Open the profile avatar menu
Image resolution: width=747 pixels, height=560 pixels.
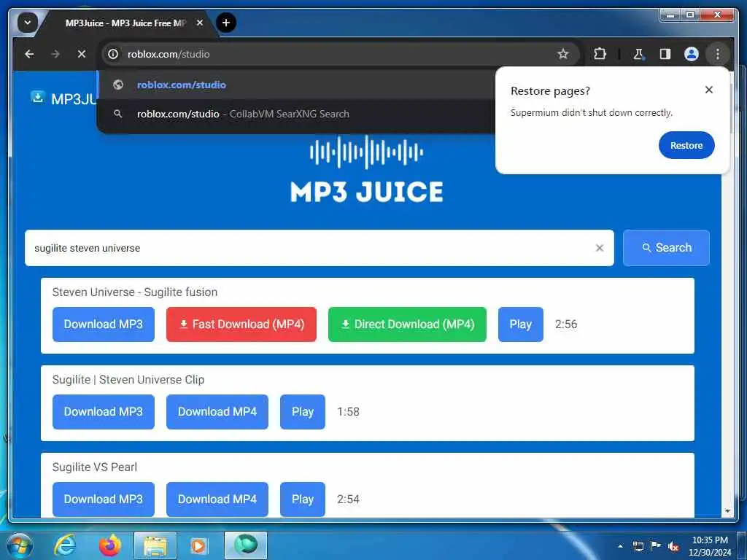pos(692,54)
